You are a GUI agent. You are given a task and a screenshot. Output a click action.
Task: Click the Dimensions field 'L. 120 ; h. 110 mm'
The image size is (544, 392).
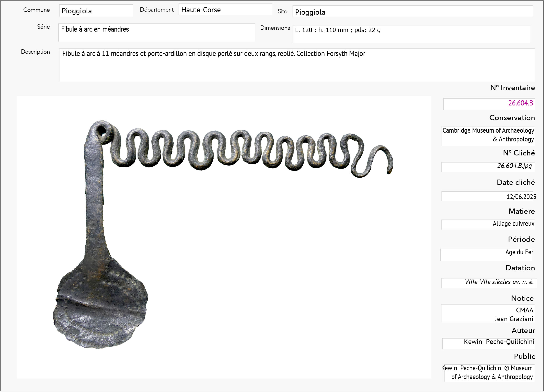click(x=411, y=34)
